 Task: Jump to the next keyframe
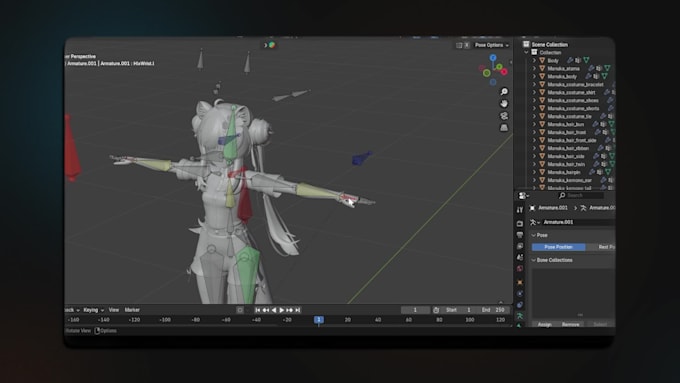[290, 310]
